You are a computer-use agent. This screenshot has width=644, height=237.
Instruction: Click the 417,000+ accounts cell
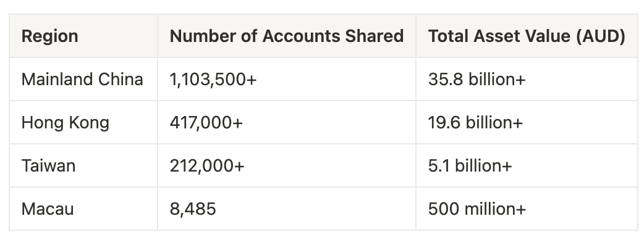pyautogui.click(x=287, y=122)
